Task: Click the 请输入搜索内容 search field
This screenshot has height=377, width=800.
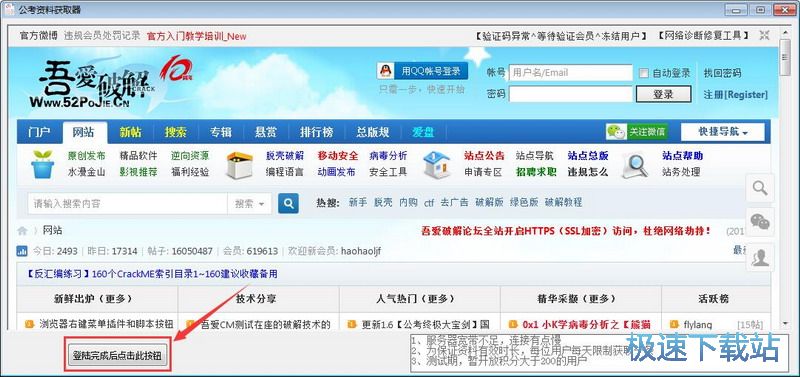Action: click(x=128, y=204)
